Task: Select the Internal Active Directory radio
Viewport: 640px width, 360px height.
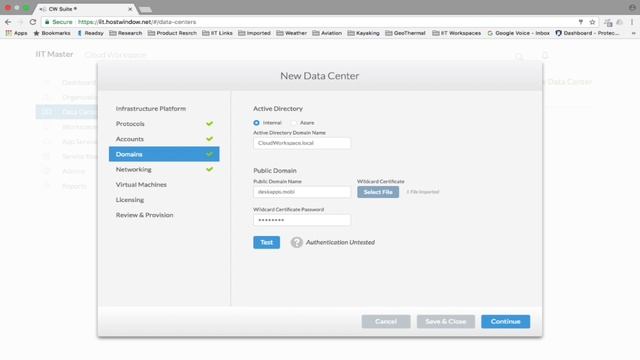Action: 256,123
